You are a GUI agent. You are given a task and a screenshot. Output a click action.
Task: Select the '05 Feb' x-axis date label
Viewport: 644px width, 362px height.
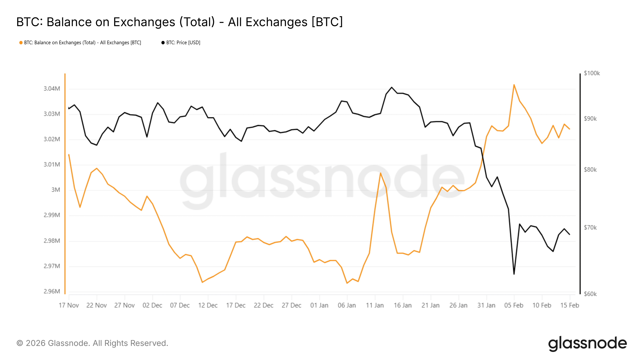coord(514,305)
